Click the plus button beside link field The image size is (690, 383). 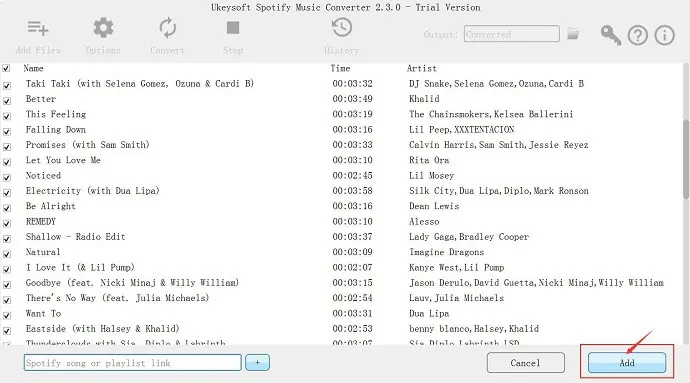coord(257,363)
